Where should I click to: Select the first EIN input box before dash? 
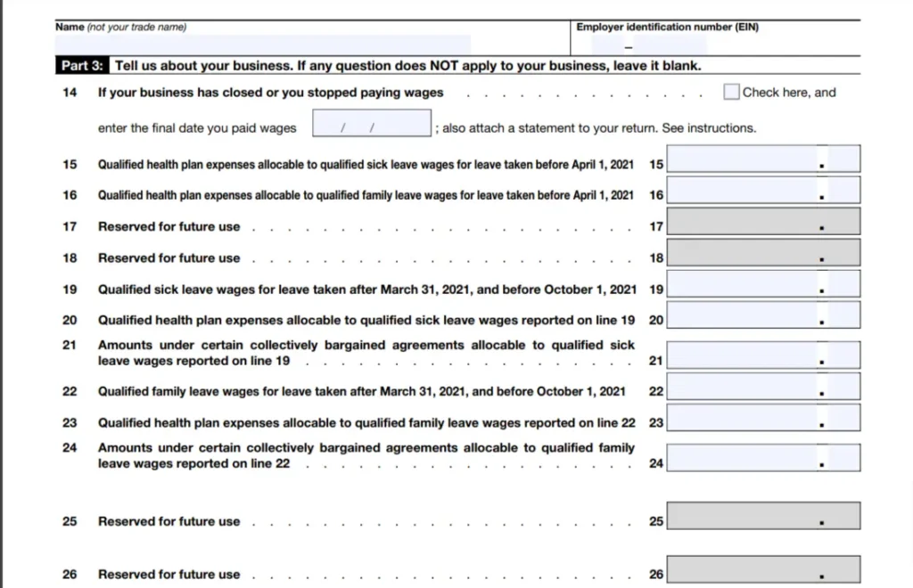(x=606, y=45)
